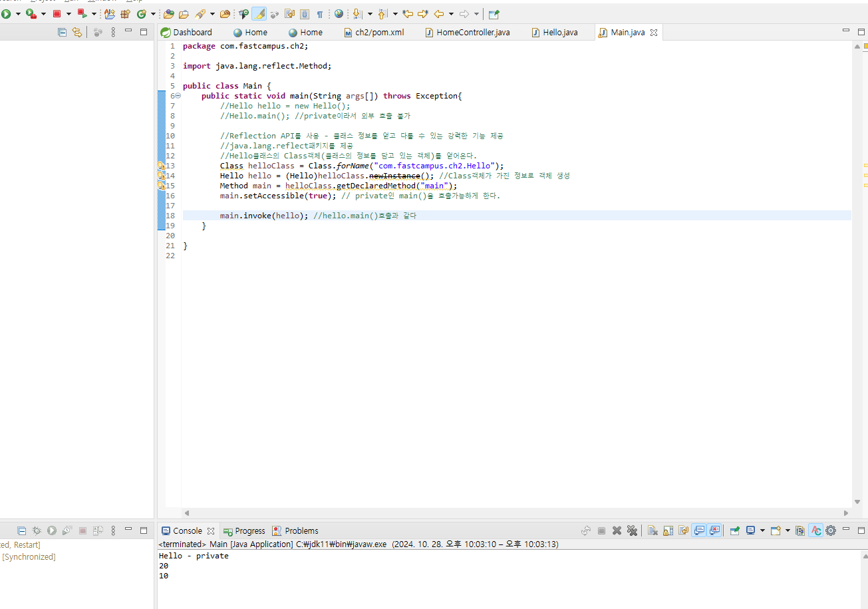Viewport: 868px width, 609px height.
Task: Click the Search flashlight icon
Action: click(200, 13)
